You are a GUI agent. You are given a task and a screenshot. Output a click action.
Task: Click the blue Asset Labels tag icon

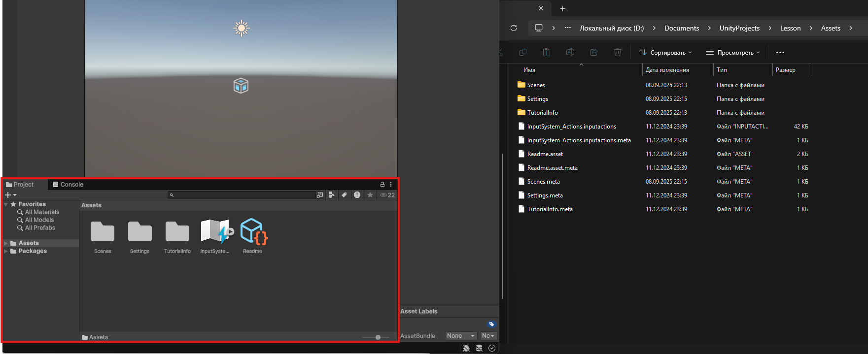(491, 324)
